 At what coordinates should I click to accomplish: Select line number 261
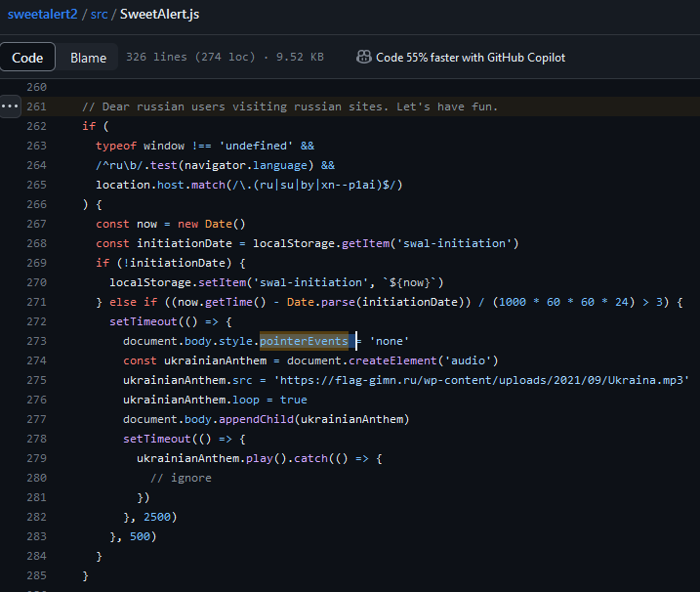coord(36,106)
